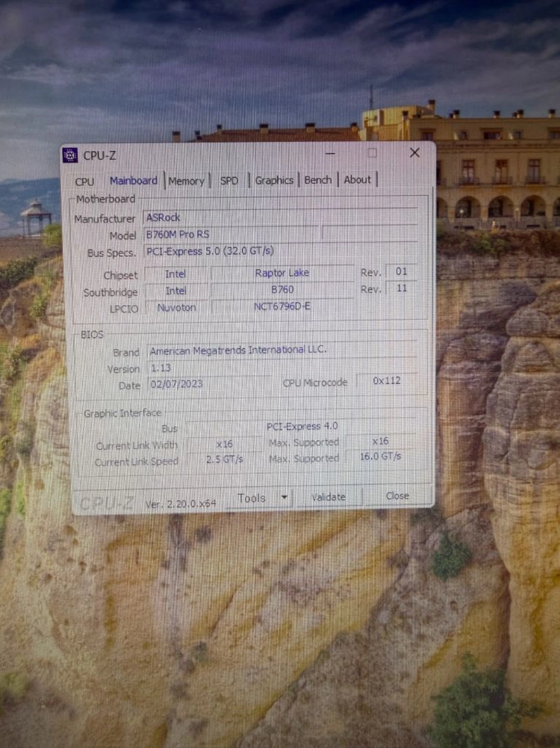Click the Intel southbridge vendor field
The height and width of the screenshot is (748, 560).
click(x=176, y=291)
